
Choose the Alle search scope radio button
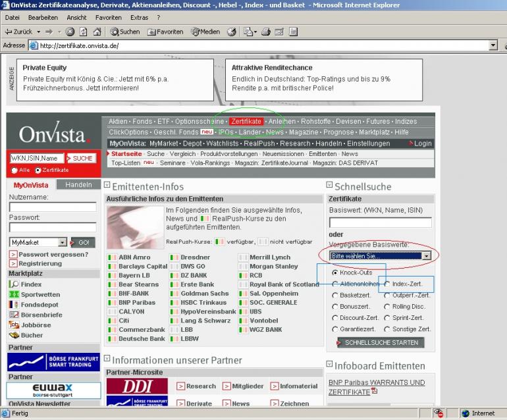(x=14, y=170)
